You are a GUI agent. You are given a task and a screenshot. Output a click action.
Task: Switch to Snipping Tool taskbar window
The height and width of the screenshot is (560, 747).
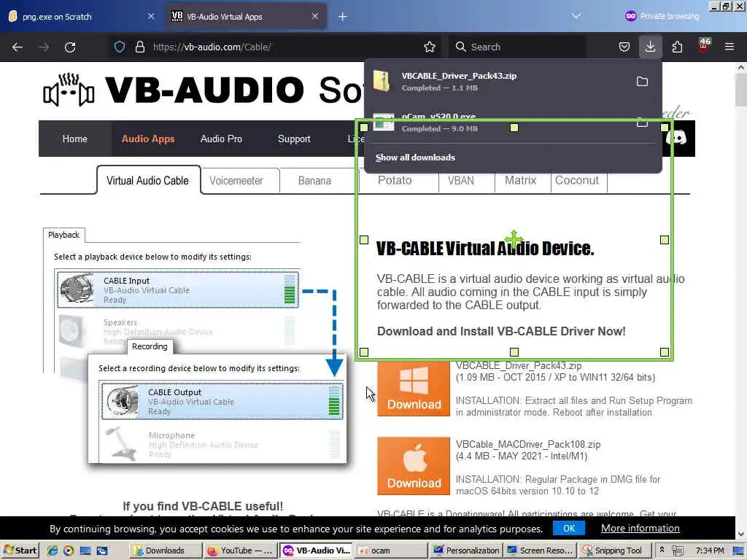[x=615, y=551]
